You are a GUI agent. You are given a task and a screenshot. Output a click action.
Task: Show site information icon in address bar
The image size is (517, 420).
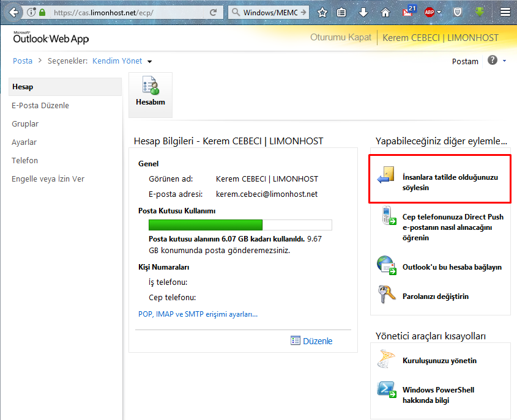point(31,12)
